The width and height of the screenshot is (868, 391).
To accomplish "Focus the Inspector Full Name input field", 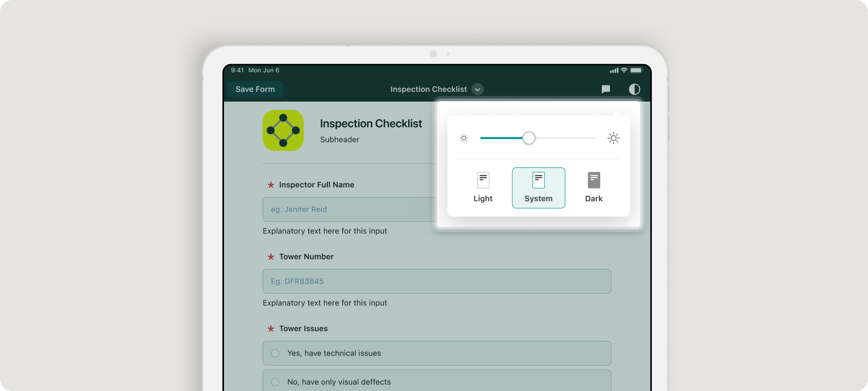I will pos(349,209).
